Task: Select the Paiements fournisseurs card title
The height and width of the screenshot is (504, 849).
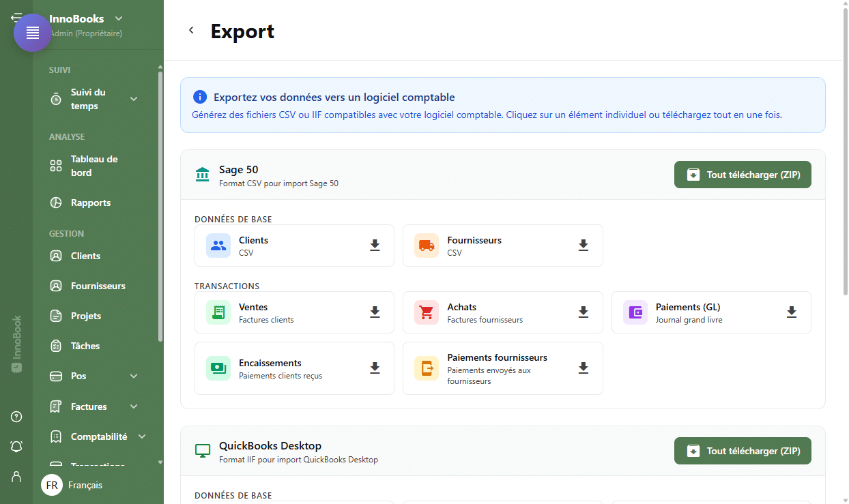Action: (498, 357)
